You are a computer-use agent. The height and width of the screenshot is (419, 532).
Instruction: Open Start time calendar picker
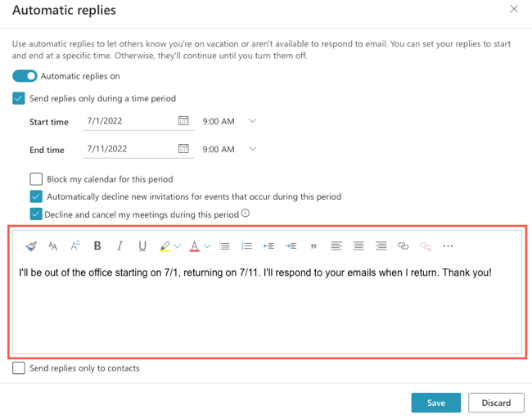pos(183,120)
